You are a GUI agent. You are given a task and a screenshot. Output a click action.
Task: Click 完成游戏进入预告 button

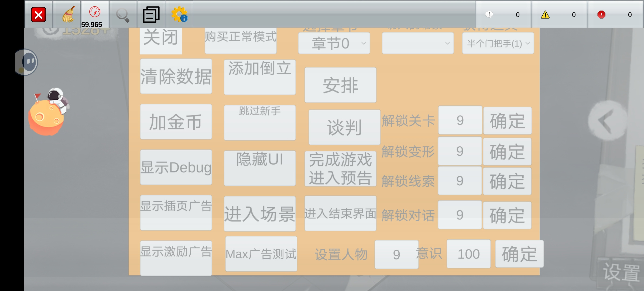[x=340, y=169]
